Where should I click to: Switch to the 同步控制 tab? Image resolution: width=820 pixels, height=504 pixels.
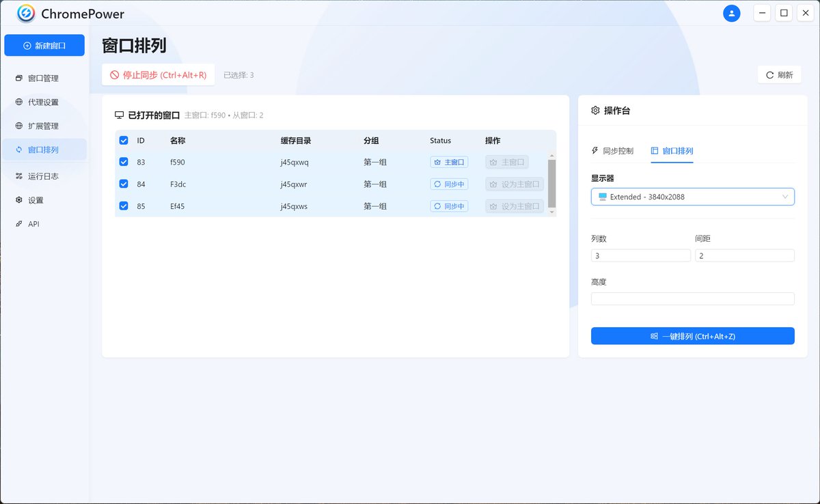point(612,151)
